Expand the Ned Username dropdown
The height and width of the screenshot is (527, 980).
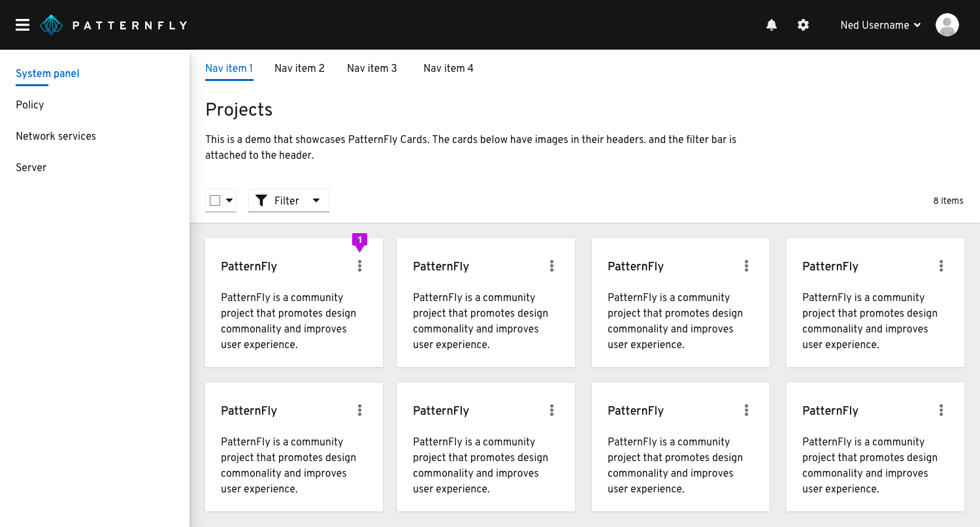(881, 25)
